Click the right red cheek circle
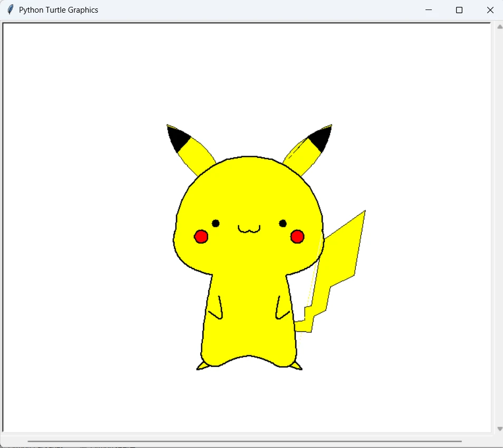Screen dimensions: 503x448 [297, 236]
